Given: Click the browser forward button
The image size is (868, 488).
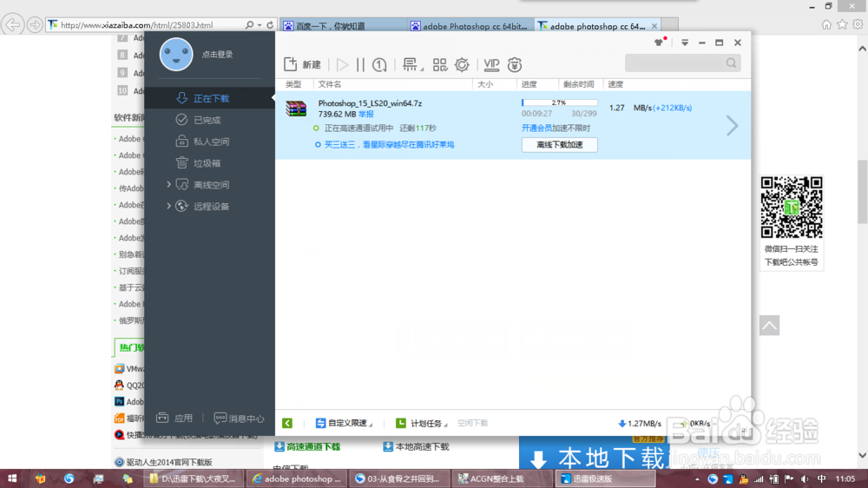Looking at the screenshot, I should tap(35, 25).
